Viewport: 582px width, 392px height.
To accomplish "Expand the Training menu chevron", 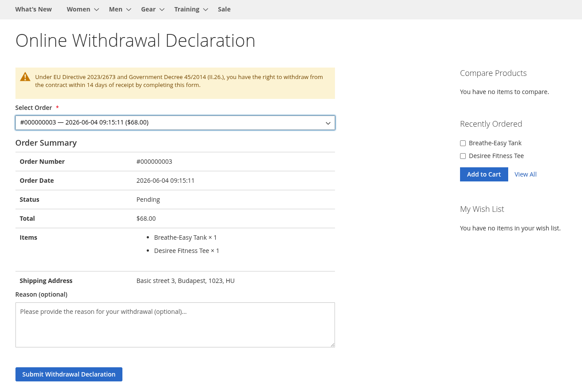I will pos(206,10).
